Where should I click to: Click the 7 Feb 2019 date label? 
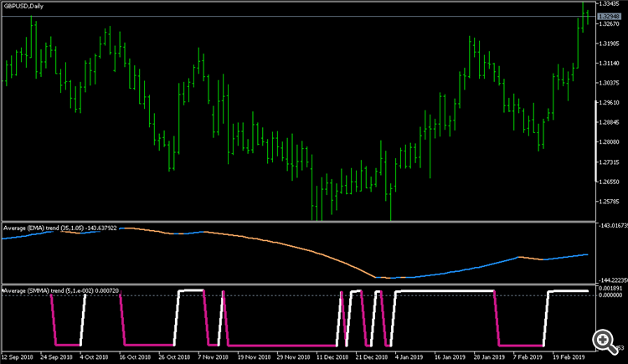(x=528, y=356)
